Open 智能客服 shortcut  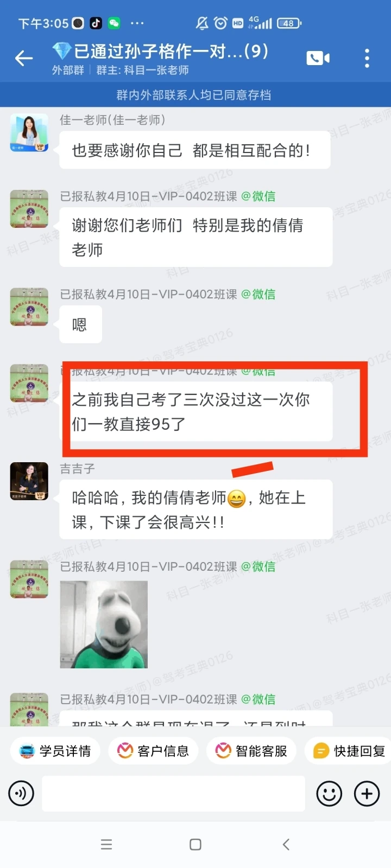[251, 751]
